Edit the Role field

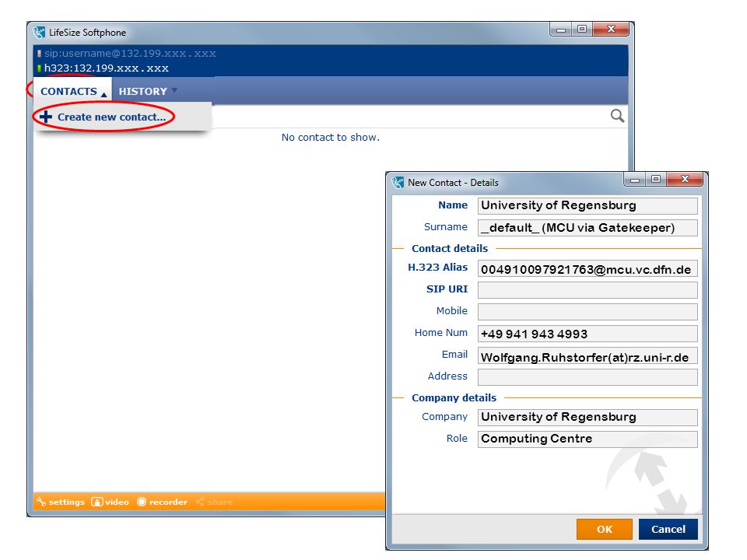[x=587, y=439]
